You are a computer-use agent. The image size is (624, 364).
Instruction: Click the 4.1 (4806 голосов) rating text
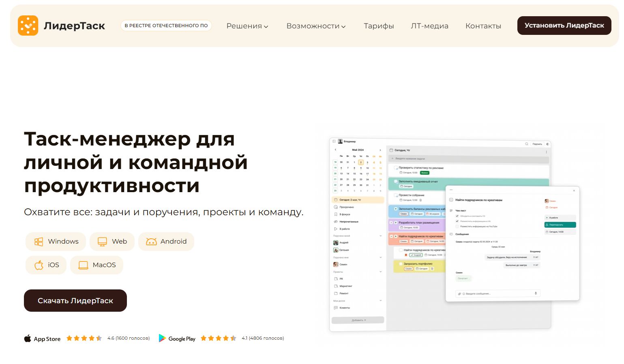[263, 338]
